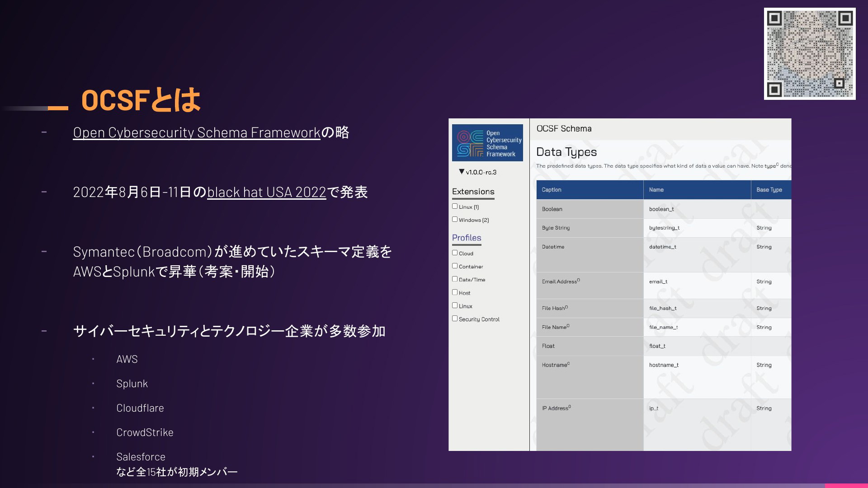Select the Name column header
Image resolution: width=868 pixels, height=488 pixels.
697,190
